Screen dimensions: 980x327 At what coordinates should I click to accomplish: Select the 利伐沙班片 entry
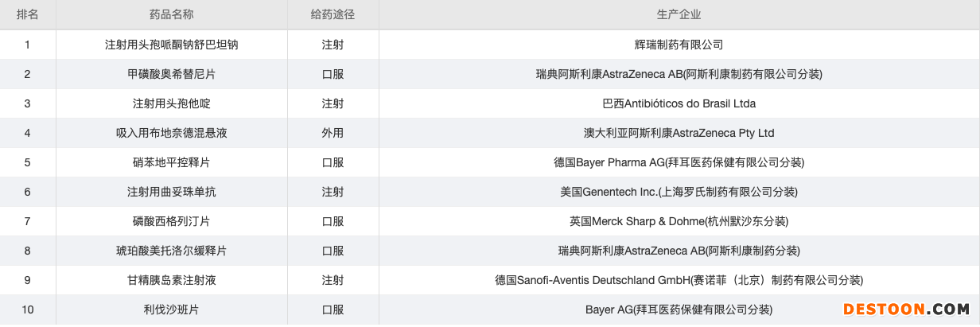[x=171, y=309]
